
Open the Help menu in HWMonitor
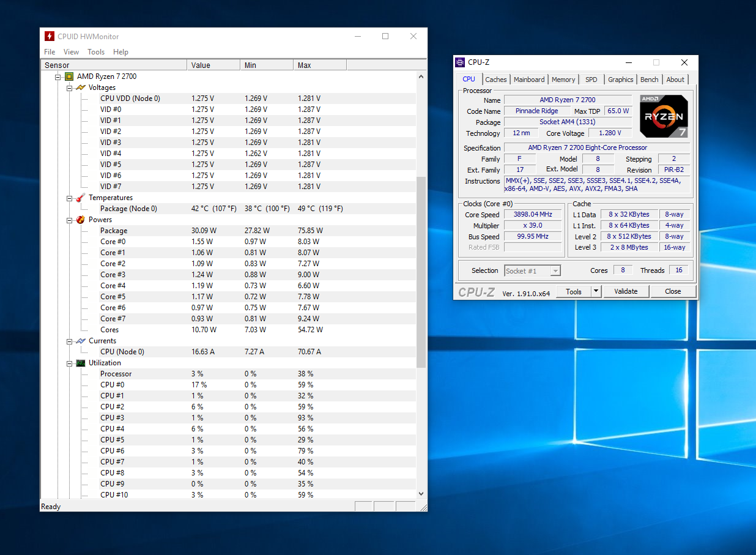(x=120, y=52)
